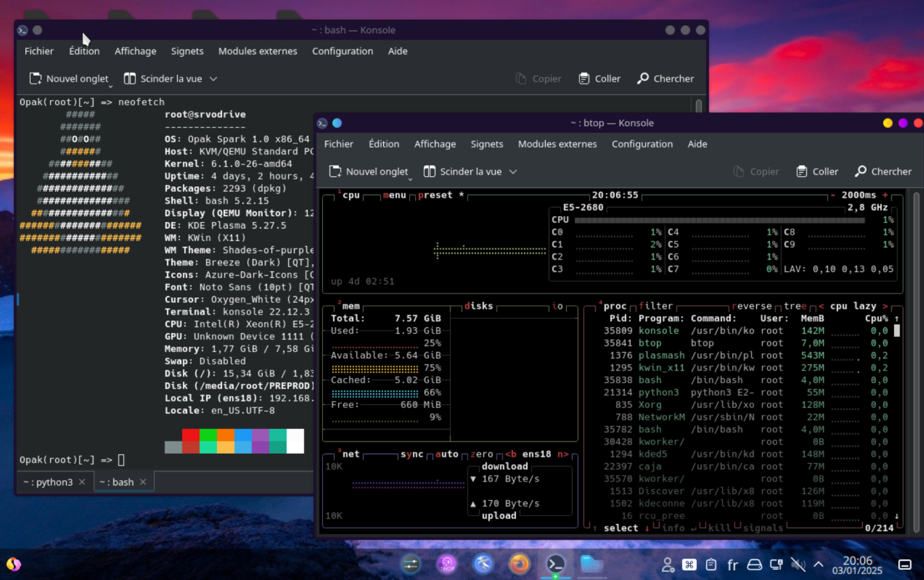Open the Signets menu in the btop Konsole
The image size is (924, 580).
click(487, 144)
